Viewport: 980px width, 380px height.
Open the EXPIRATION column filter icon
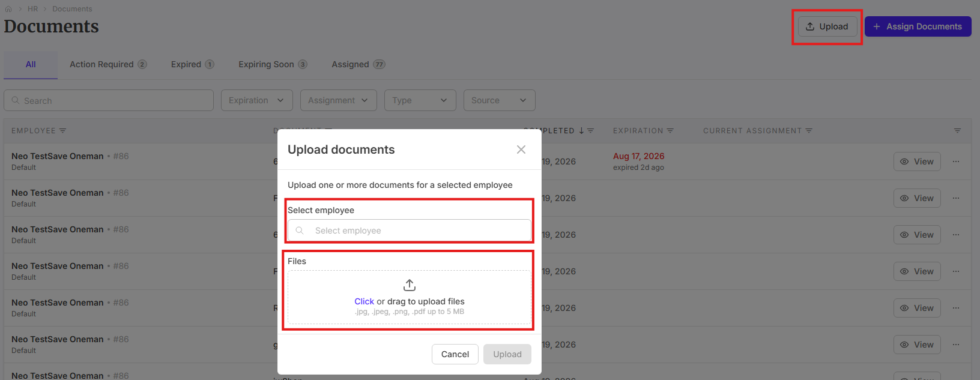tap(670, 131)
